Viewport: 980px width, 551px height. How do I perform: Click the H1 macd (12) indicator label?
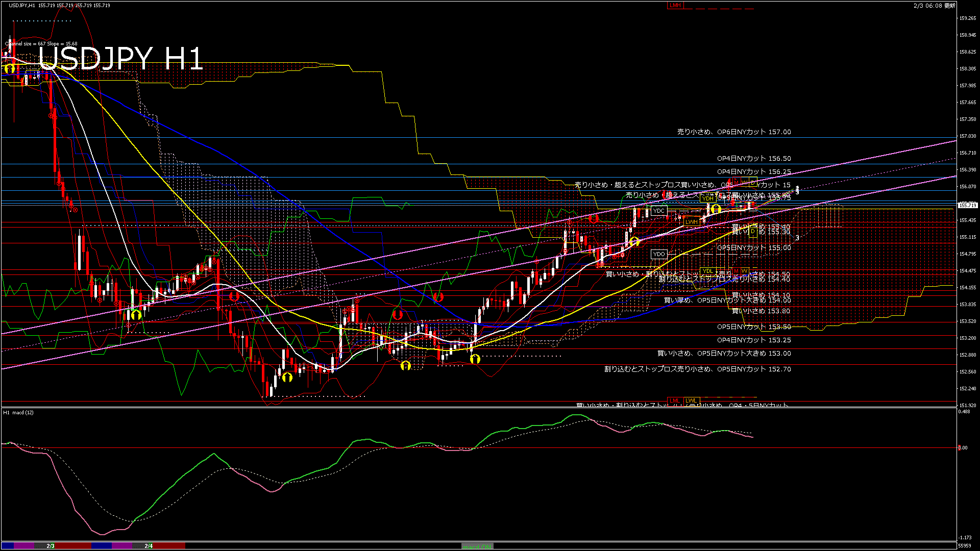click(18, 412)
